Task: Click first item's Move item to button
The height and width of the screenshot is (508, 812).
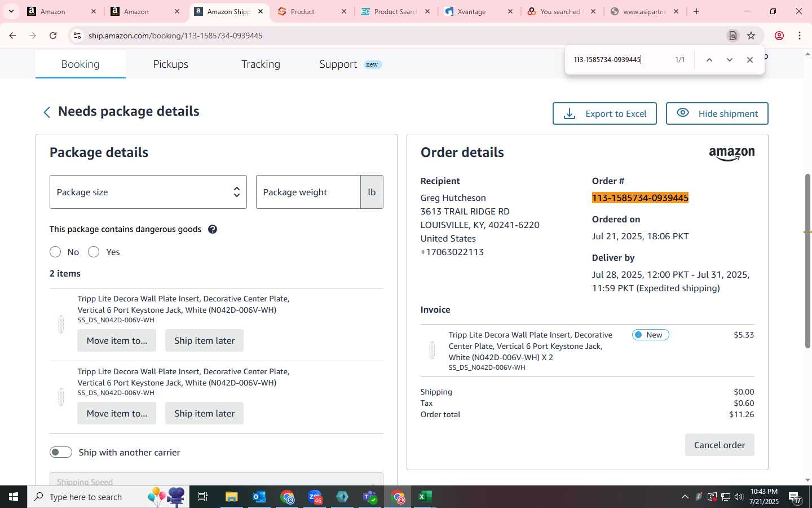Action: click(117, 340)
